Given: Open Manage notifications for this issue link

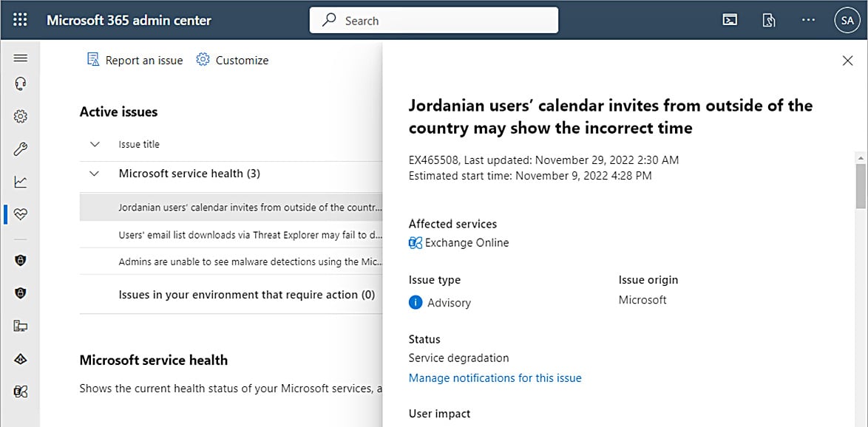Looking at the screenshot, I should click(495, 378).
